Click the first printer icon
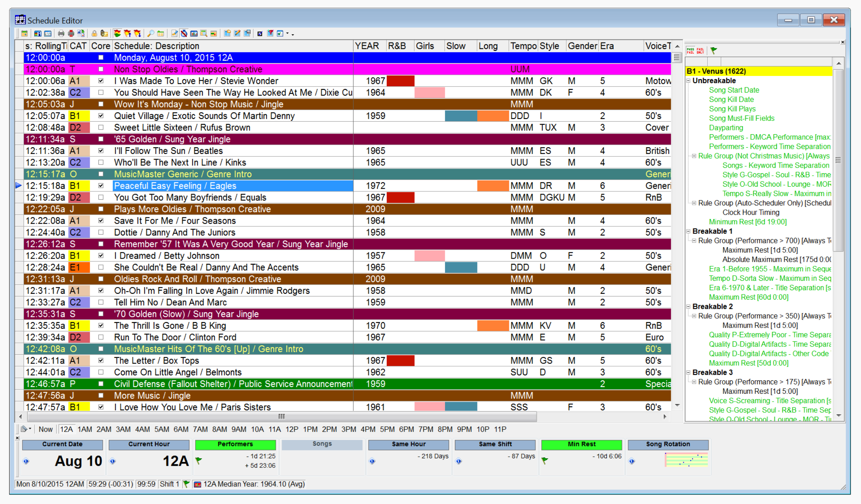861x504 pixels. point(61,33)
